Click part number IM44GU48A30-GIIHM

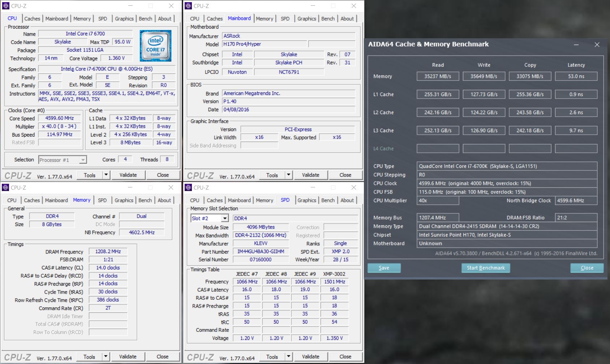click(261, 252)
